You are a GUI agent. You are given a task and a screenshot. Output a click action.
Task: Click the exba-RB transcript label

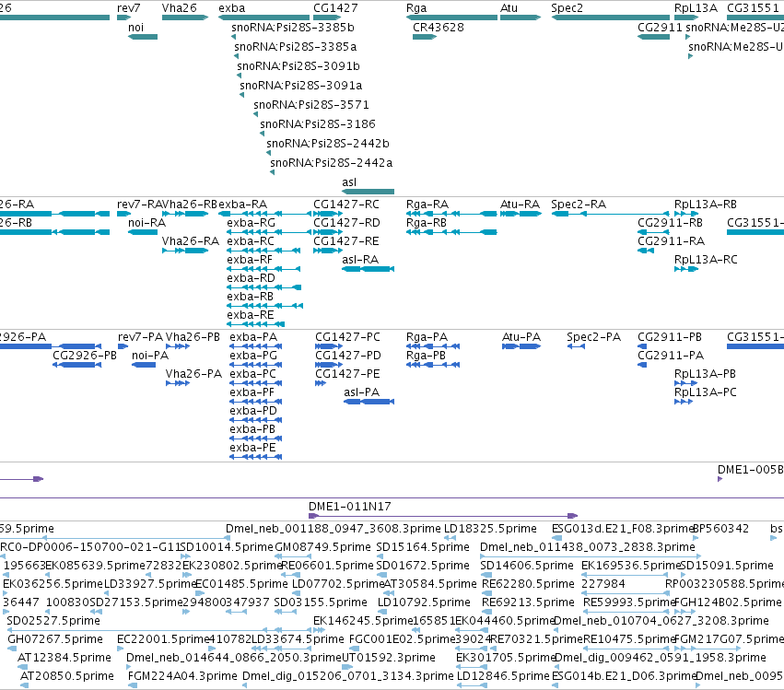click(250, 297)
